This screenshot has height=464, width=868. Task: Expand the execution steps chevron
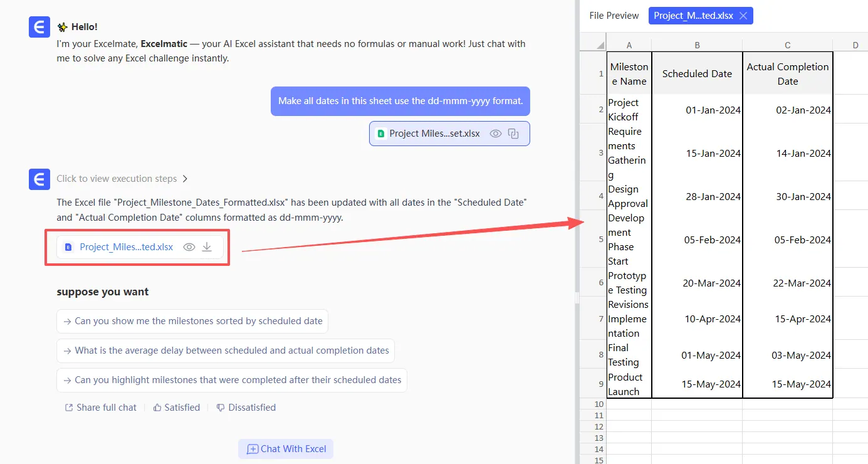[x=185, y=179]
